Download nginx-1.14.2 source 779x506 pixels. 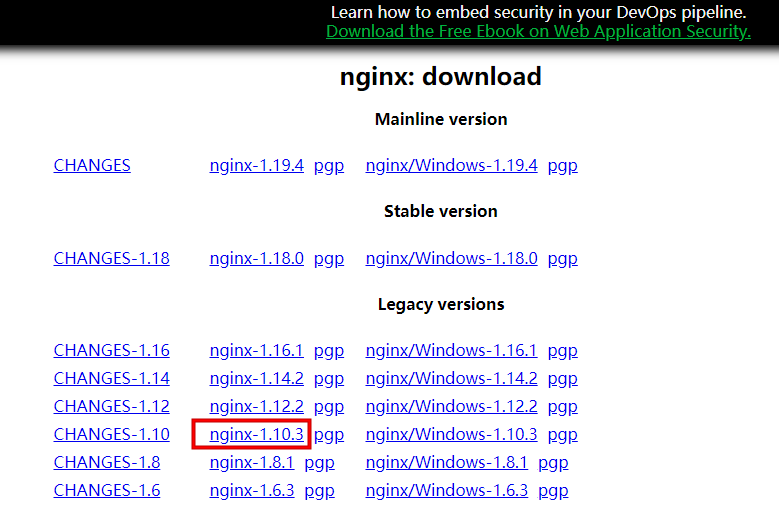point(256,378)
